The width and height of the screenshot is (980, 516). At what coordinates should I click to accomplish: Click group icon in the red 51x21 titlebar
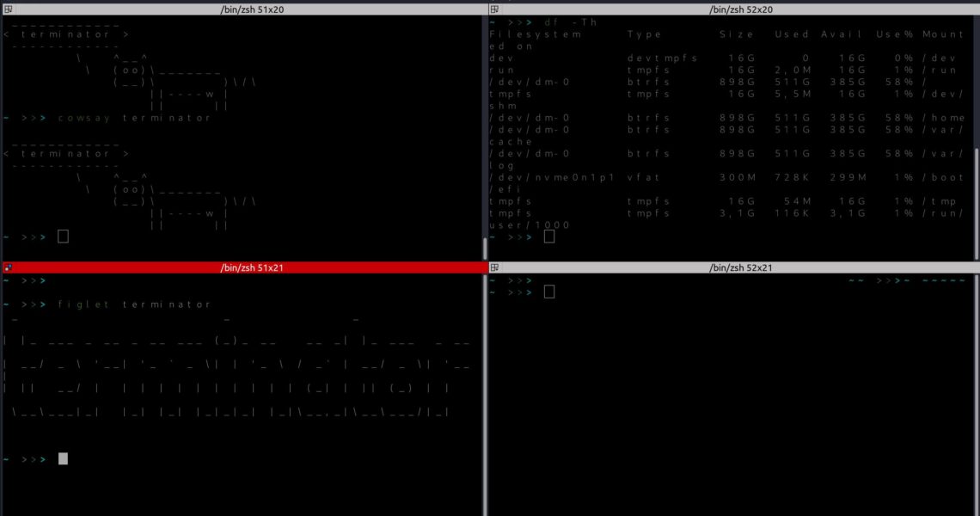coord(8,267)
